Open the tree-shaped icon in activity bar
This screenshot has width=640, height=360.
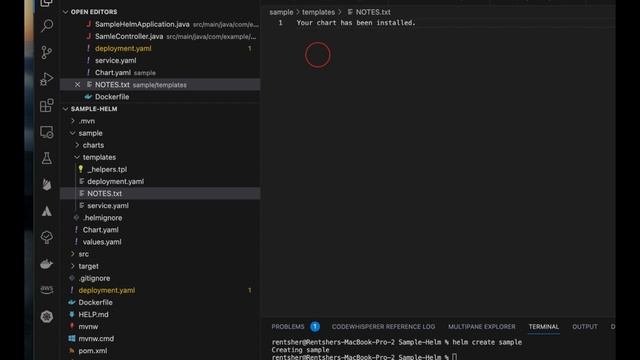pyautogui.click(x=47, y=237)
